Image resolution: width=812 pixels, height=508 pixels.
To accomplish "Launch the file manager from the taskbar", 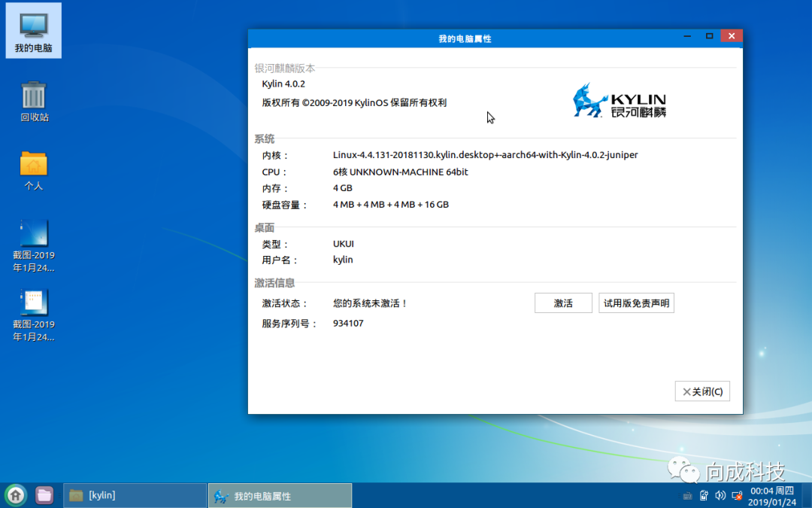I will coord(44,495).
